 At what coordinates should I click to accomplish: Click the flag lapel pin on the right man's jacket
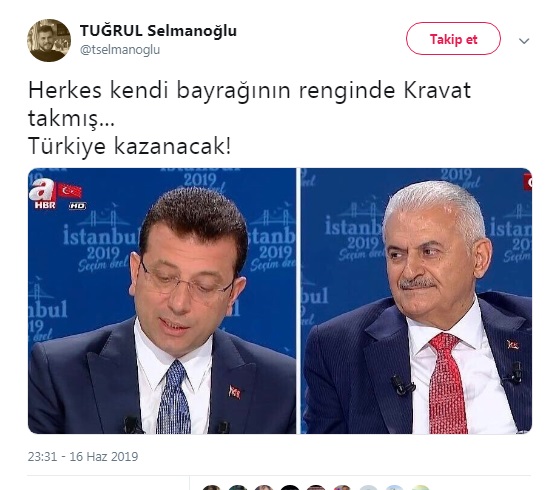pos(512,344)
